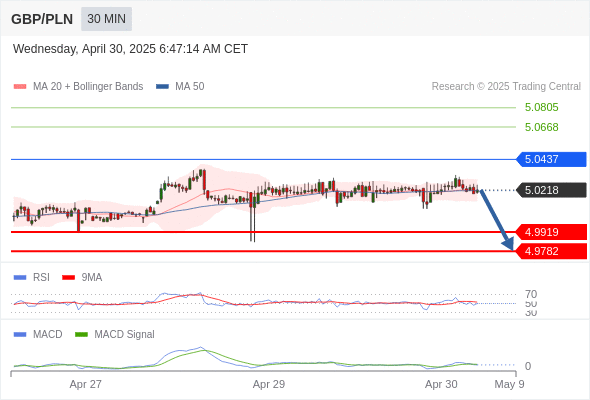Select the red 4.9782 support price tag
Viewport: 590px width, 400px height.
[551, 251]
